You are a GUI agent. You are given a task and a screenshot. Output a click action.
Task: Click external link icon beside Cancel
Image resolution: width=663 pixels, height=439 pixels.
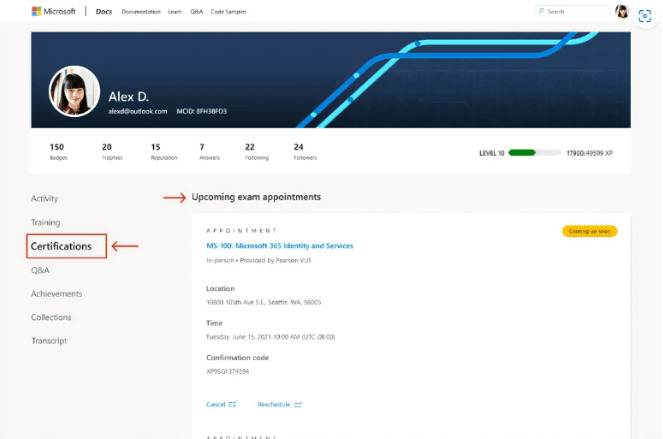click(233, 404)
